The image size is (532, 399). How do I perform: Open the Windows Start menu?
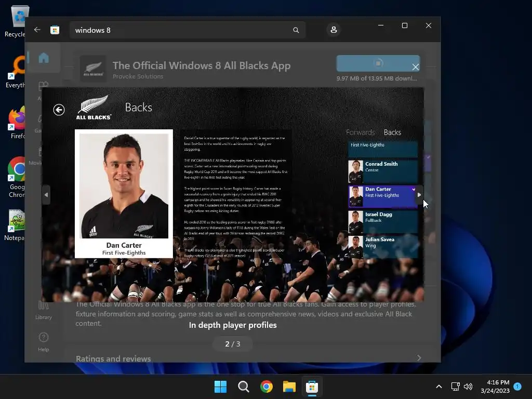point(220,387)
